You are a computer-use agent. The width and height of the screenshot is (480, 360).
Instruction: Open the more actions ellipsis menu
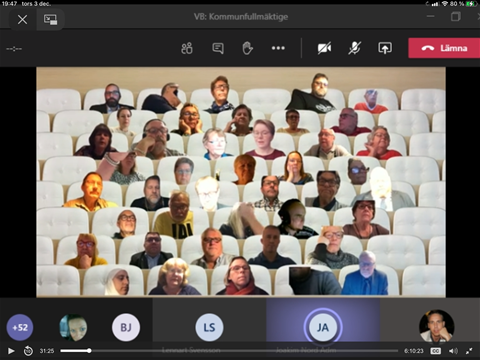pyautogui.click(x=278, y=48)
